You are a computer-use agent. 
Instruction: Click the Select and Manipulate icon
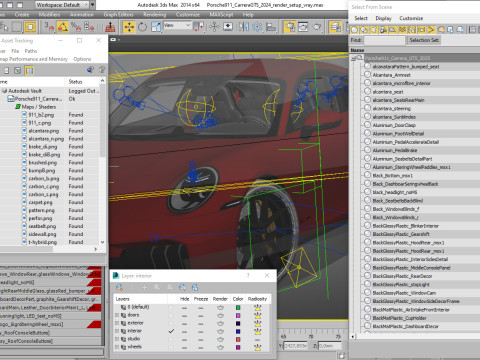(x=214, y=27)
